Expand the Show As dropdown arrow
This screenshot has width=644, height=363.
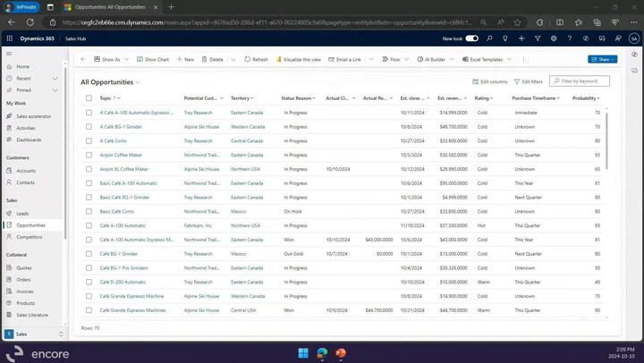(x=126, y=59)
